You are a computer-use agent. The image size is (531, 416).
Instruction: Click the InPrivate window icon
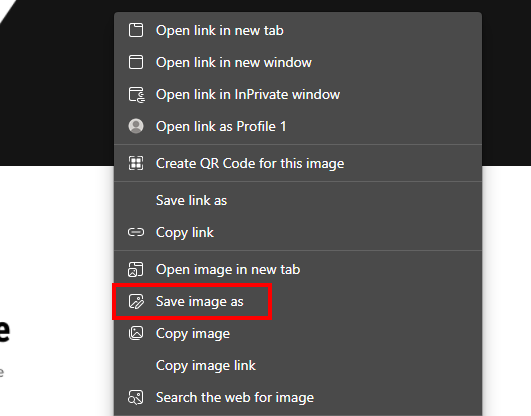pos(136,95)
